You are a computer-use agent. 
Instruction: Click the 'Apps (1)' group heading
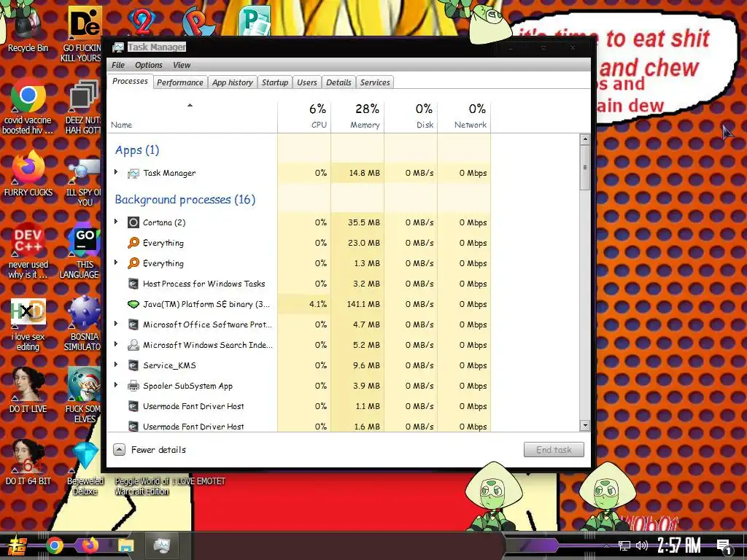tap(137, 150)
